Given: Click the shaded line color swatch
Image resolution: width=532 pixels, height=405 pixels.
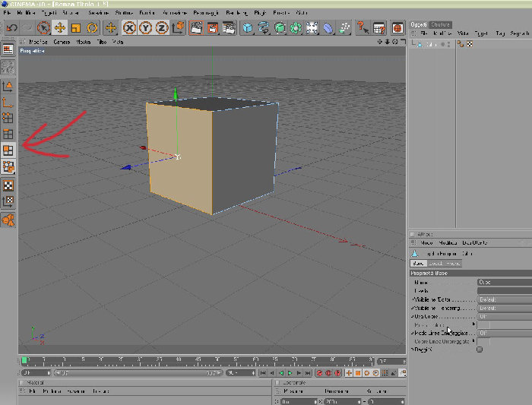Looking at the screenshot, I should 483,342.
